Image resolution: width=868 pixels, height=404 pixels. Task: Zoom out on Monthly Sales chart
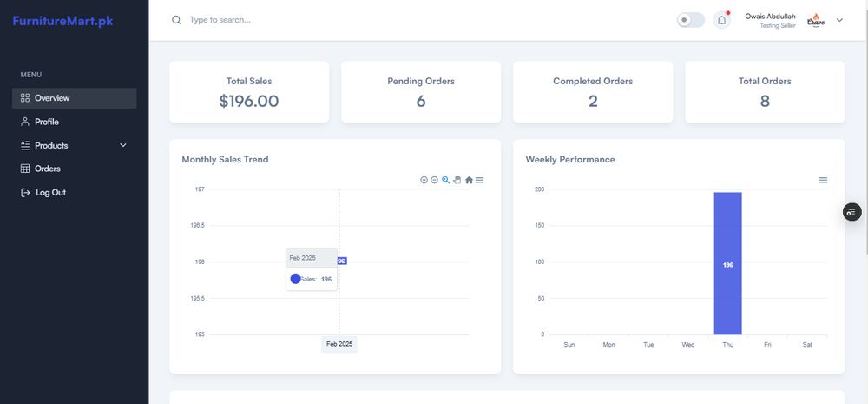pos(435,180)
